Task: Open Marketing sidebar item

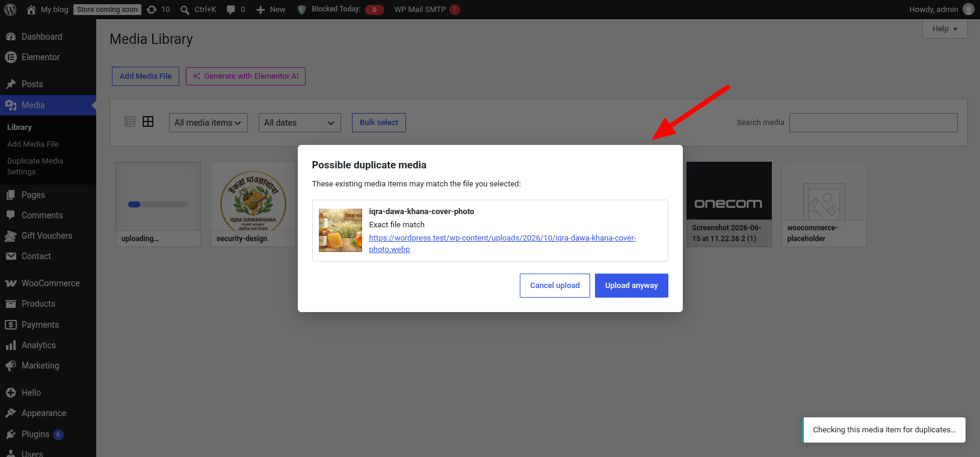Action: [48, 366]
